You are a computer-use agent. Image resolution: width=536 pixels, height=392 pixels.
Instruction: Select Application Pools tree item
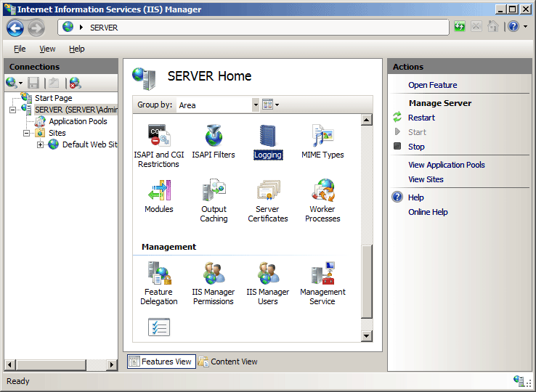point(78,121)
